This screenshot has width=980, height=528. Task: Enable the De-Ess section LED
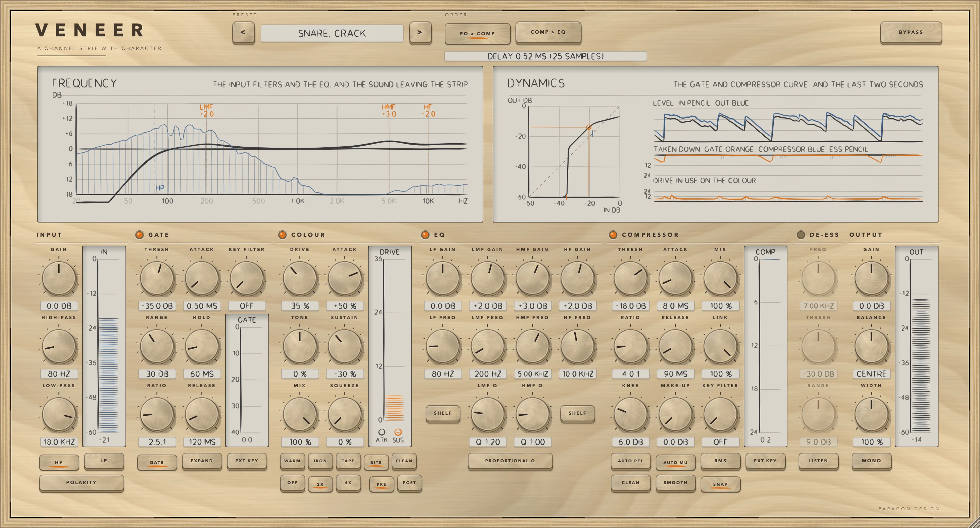pyautogui.click(x=801, y=235)
